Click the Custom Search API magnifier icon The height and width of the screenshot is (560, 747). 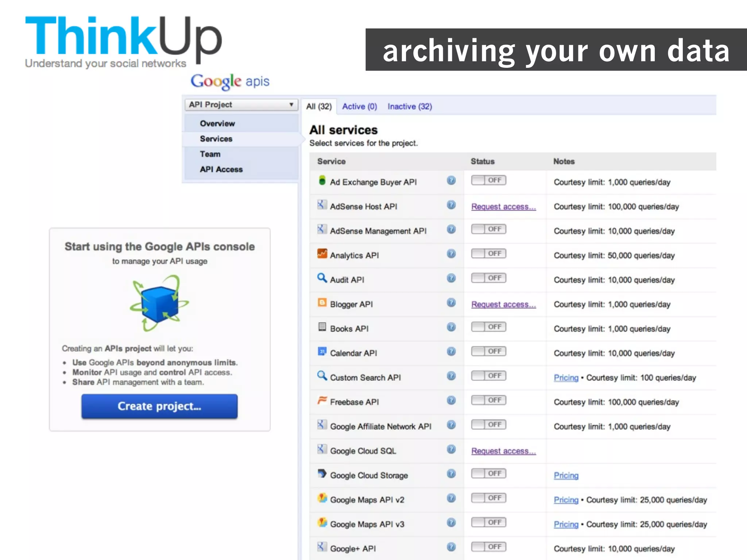click(x=322, y=376)
